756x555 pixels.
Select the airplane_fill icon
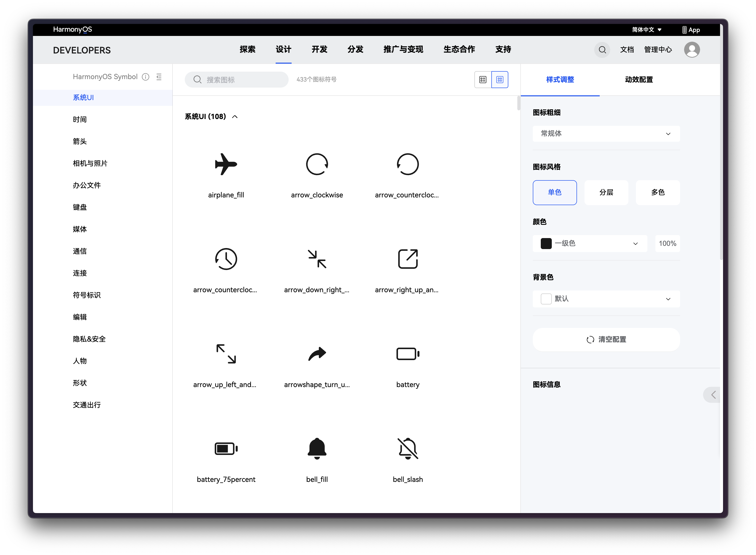pos(226,164)
